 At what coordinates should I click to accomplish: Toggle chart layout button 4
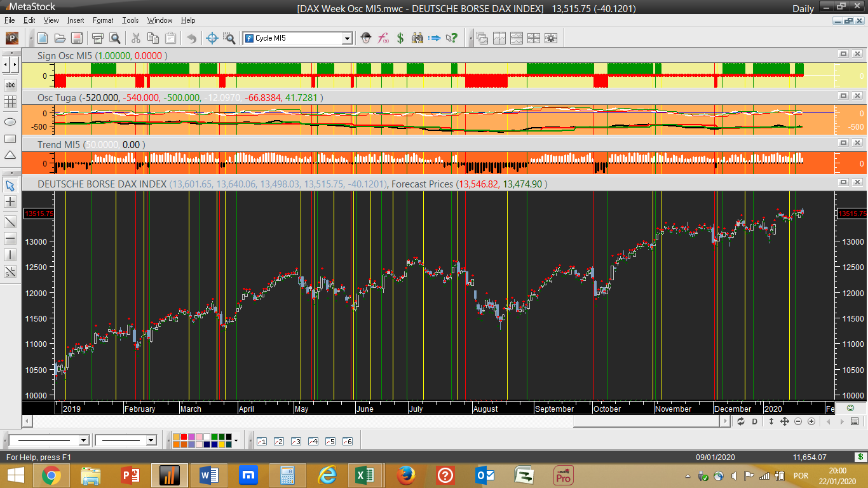pos(313,441)
